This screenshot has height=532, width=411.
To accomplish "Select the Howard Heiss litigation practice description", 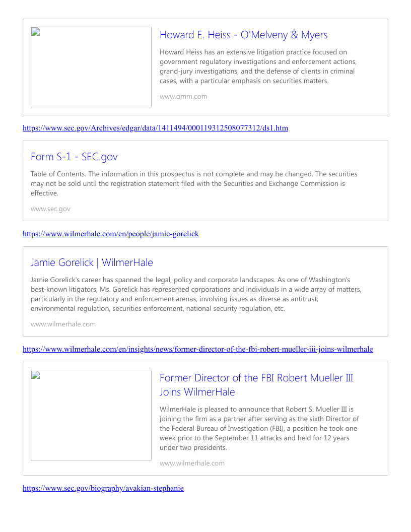I will (x=258, y=66).
